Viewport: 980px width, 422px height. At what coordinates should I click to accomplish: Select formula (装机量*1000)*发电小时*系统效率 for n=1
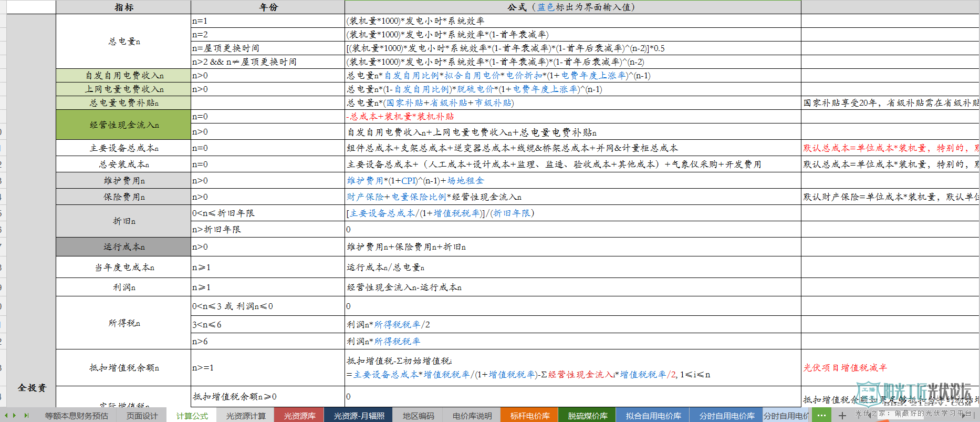572,21
